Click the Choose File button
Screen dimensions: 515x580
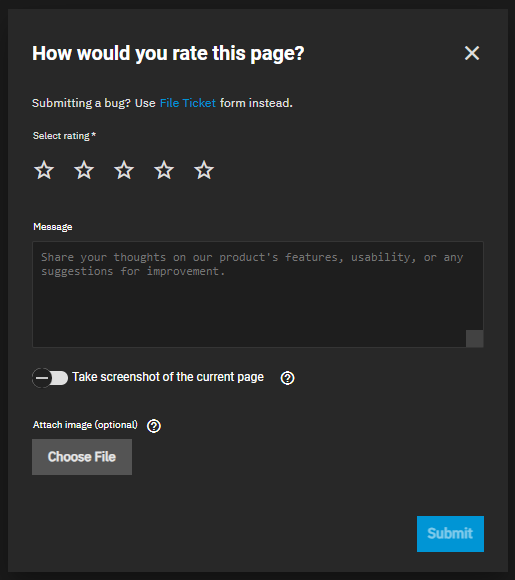click(82, 457)
